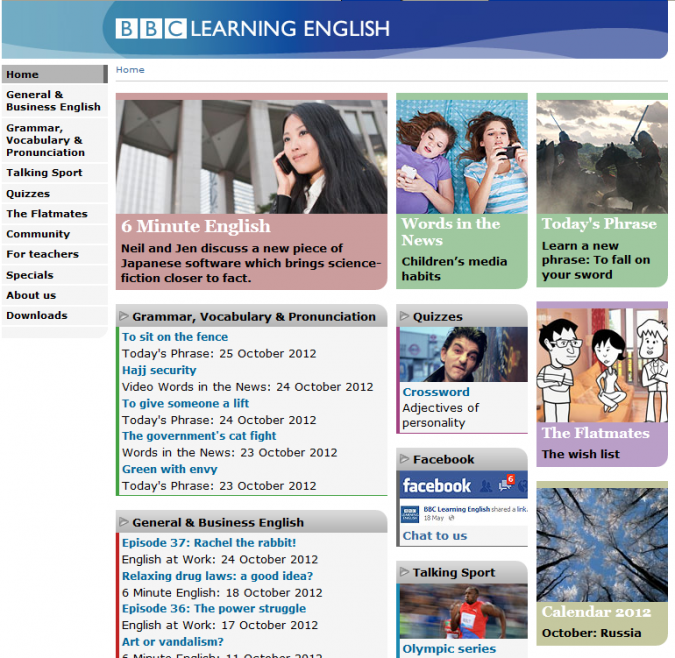Open the 6 Minute English photo of woman

pyautogui.click(x=251, y=155)
